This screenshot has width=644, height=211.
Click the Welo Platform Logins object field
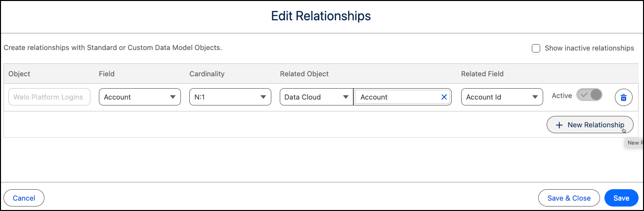click(x=49, y=97)
